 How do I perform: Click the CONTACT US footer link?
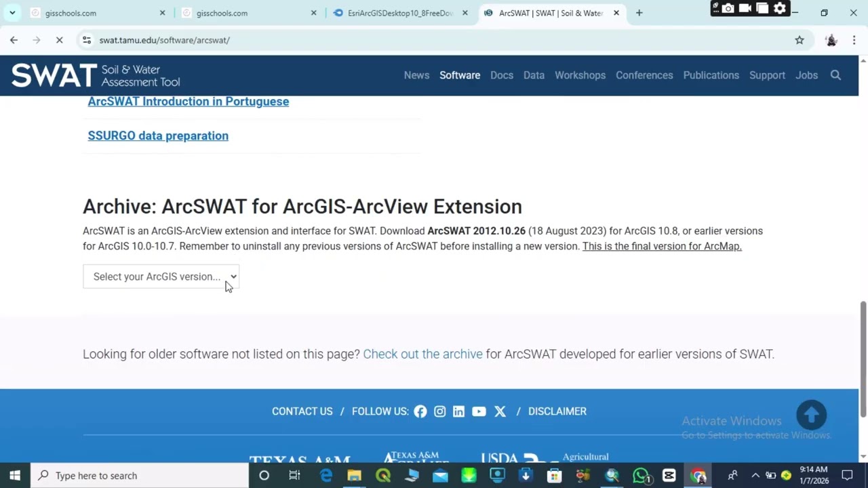[x=302, y=411]
